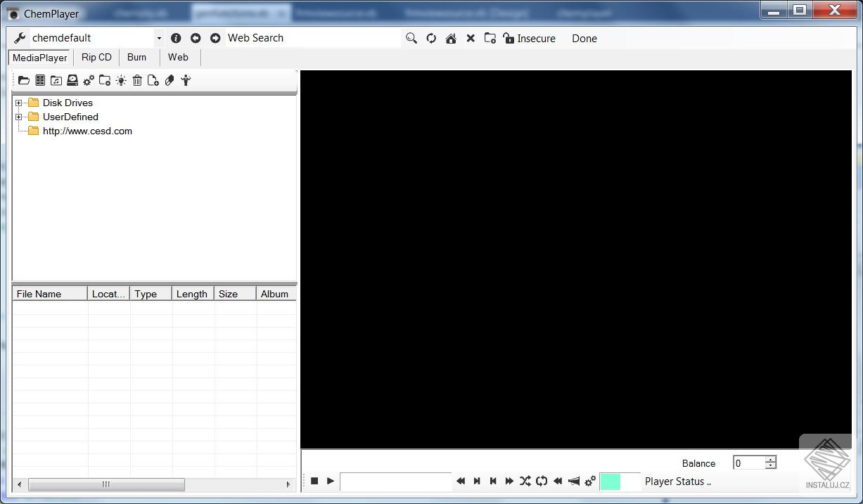Go to the home page icon
863x504 pixels.
pos(451,39)
